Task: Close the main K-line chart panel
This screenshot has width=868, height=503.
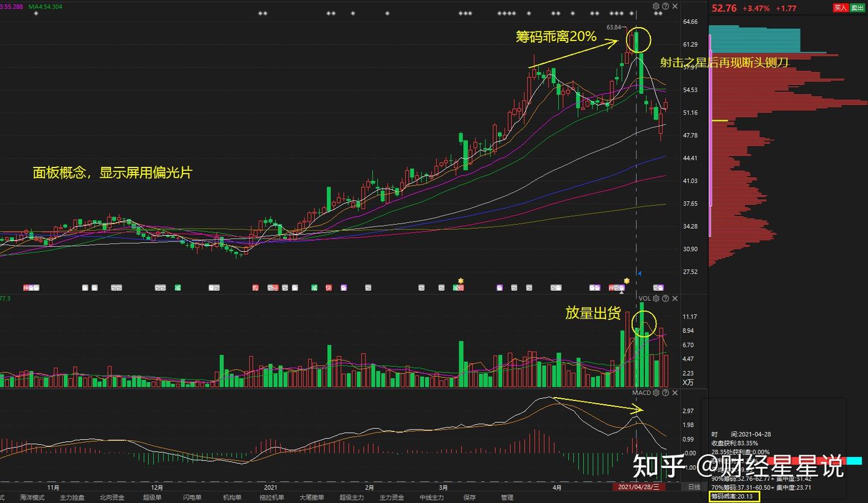Action: (x=675, y=7)
